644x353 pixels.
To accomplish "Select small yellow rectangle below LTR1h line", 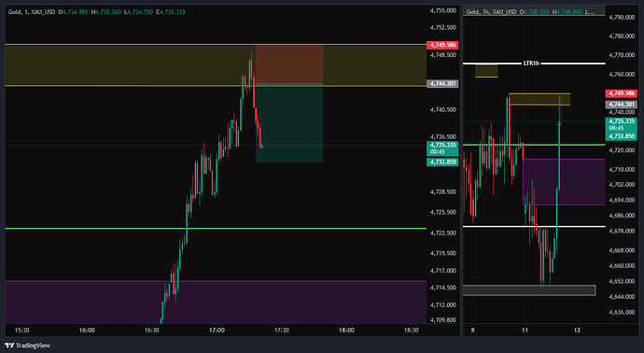I will pos(486,71).
